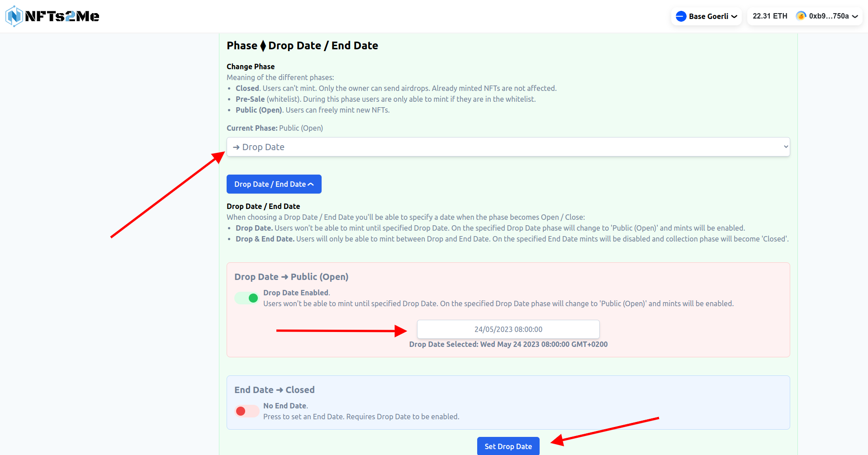This screenshot has width=868, height=455.
Task: Open the Base Goerli network selector
Action: coord(706,16)
